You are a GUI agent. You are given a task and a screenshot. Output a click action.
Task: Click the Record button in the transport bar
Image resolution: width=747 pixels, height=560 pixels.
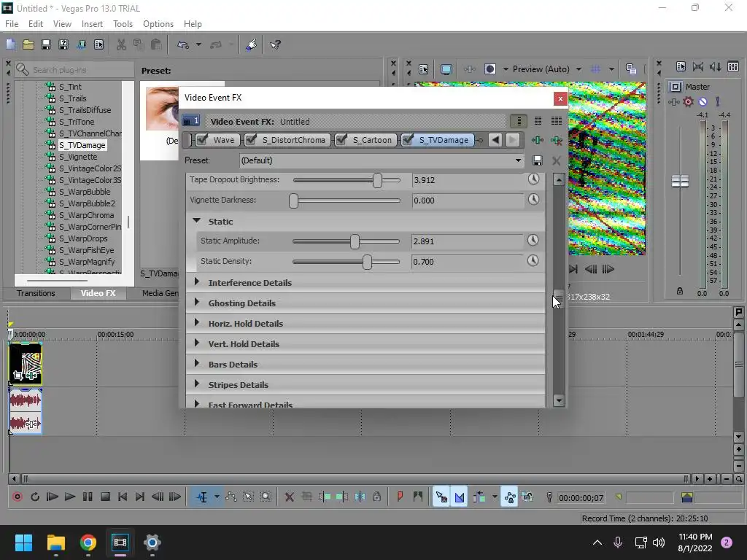pyautogui.click(x=18, y=497)
